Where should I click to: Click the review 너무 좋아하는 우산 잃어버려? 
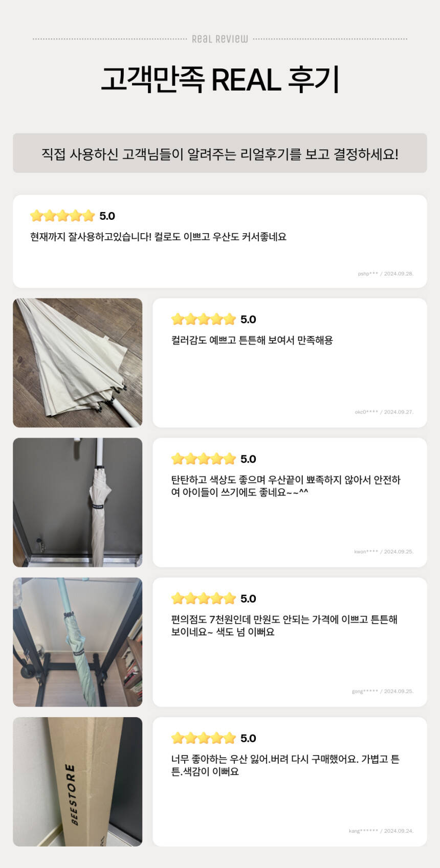click(285, 765)
